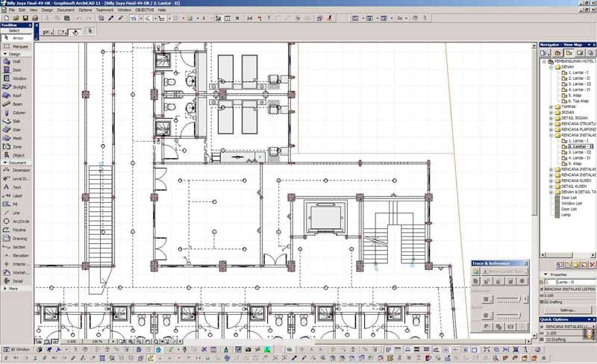Switch Navigator to Layout Book
Screen dimensions: 597x364
[580, 53]
